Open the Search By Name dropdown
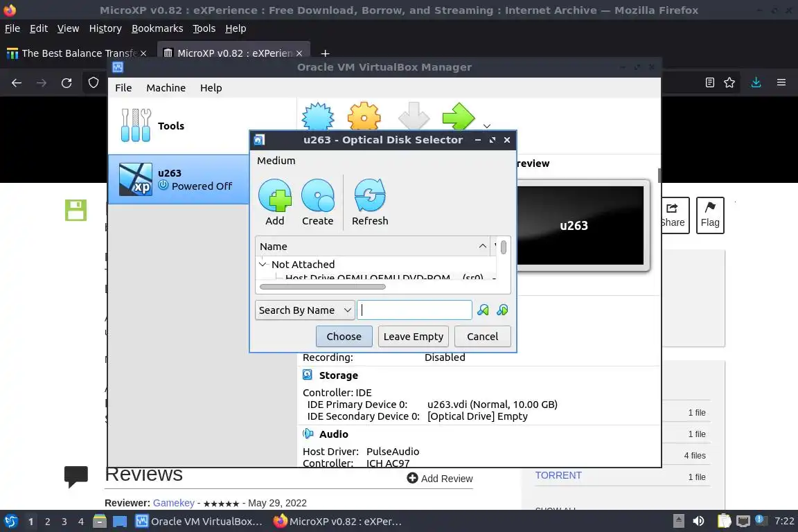The width and height of the screenshot is (798, 532). tap(305, 310)
